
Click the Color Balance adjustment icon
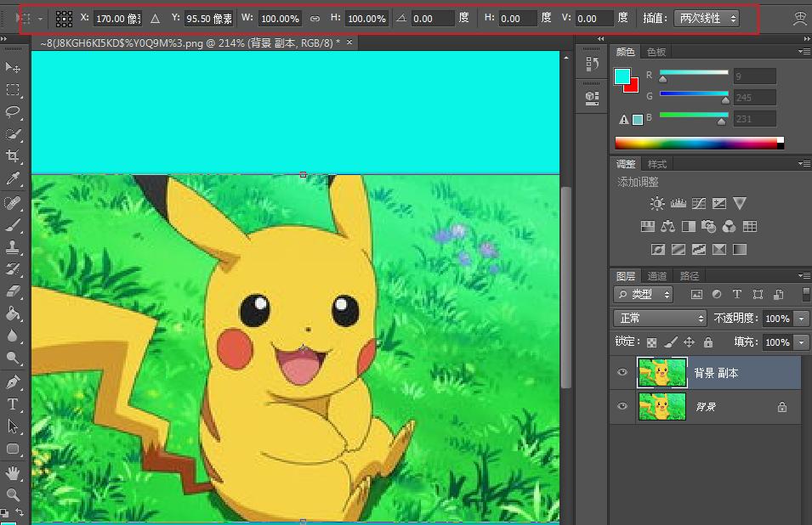pos(667,227)
